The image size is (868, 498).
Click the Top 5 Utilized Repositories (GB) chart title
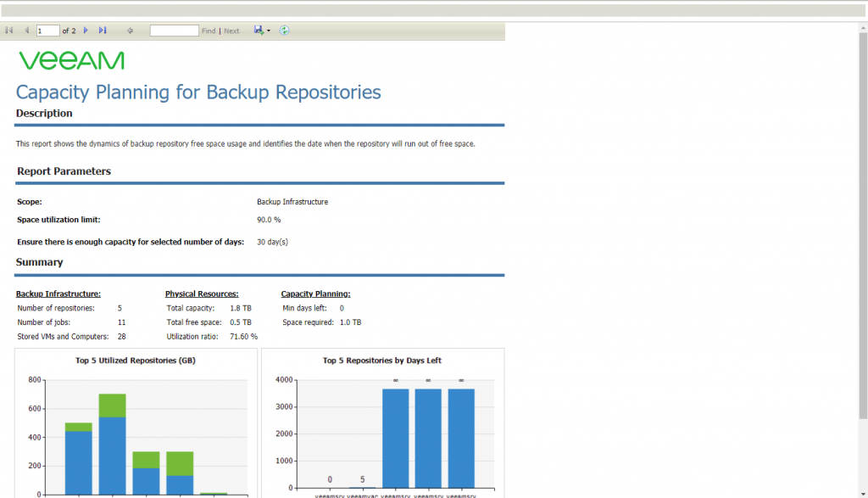[x=136, y=360]
